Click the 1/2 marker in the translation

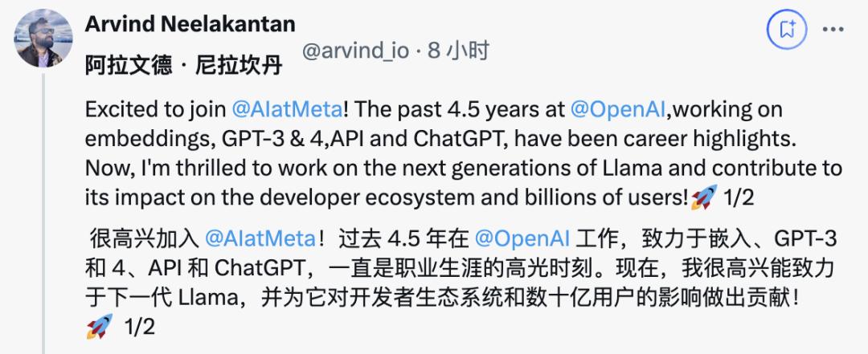139,328
